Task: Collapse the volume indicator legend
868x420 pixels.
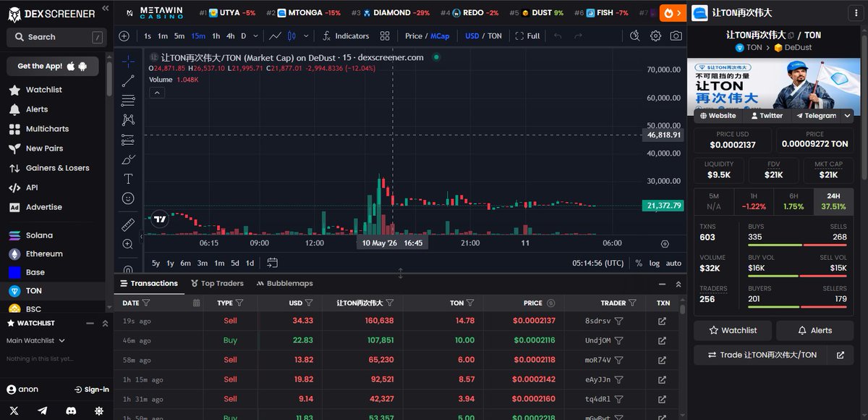Action: click(157, 93)
